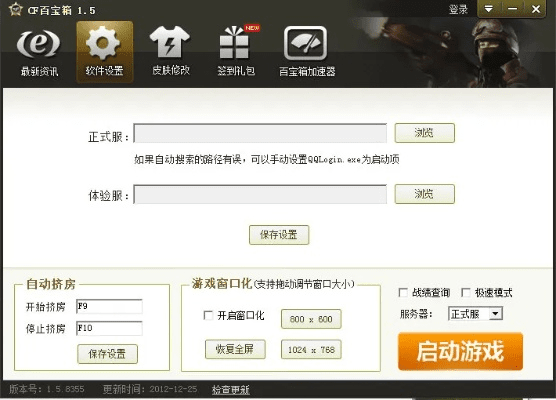
Task: Open the title bar dropdown menu arrow
Action: 489,9
